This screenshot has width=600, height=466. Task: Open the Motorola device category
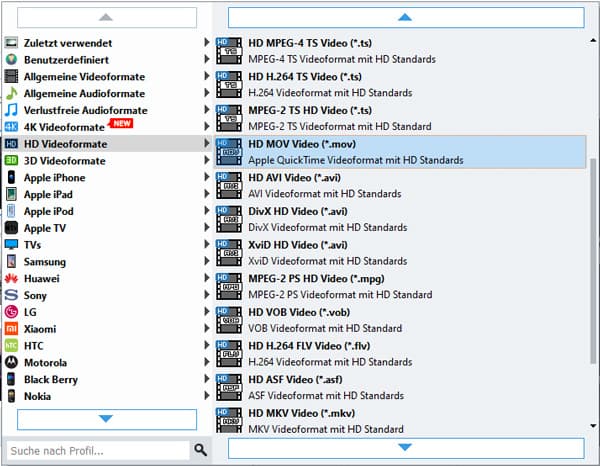[x=107, y=363]
